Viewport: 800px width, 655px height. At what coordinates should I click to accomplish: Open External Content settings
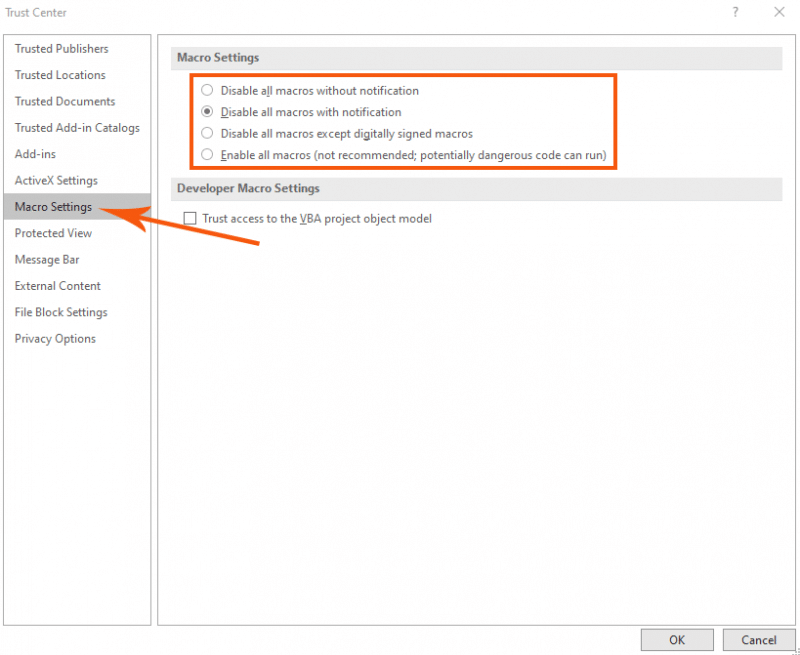[56, 285]
